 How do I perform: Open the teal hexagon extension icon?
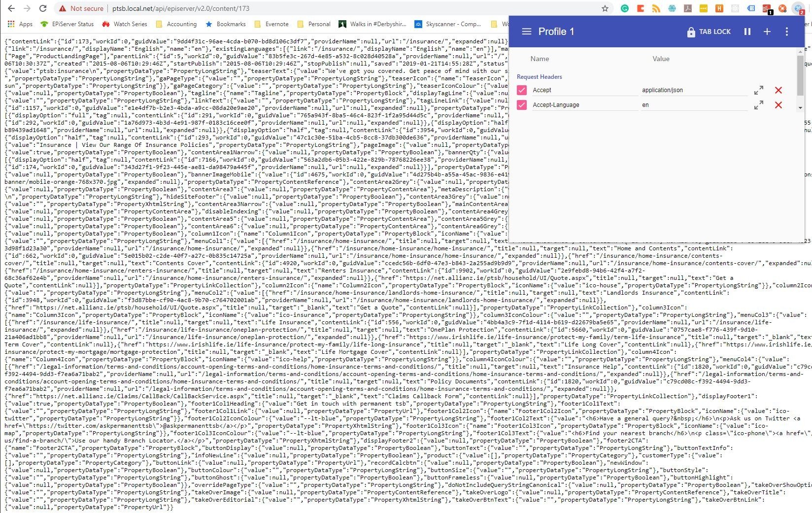672,8
